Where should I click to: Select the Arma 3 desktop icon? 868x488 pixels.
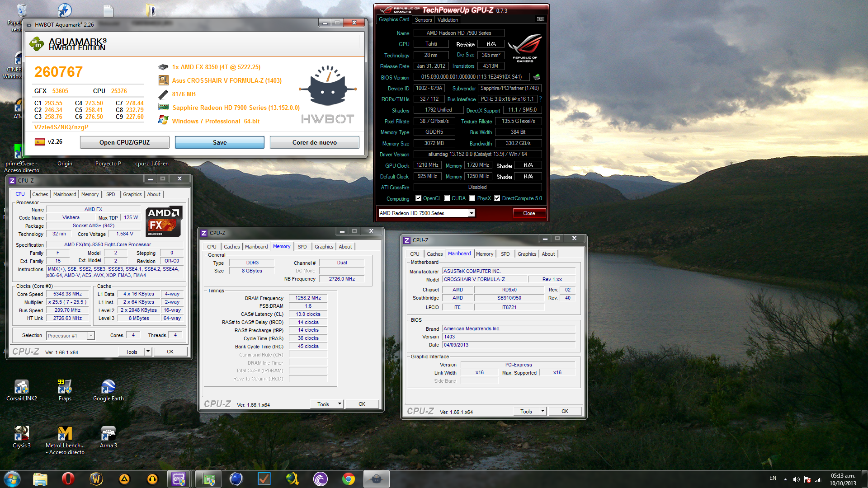(108, 437)
